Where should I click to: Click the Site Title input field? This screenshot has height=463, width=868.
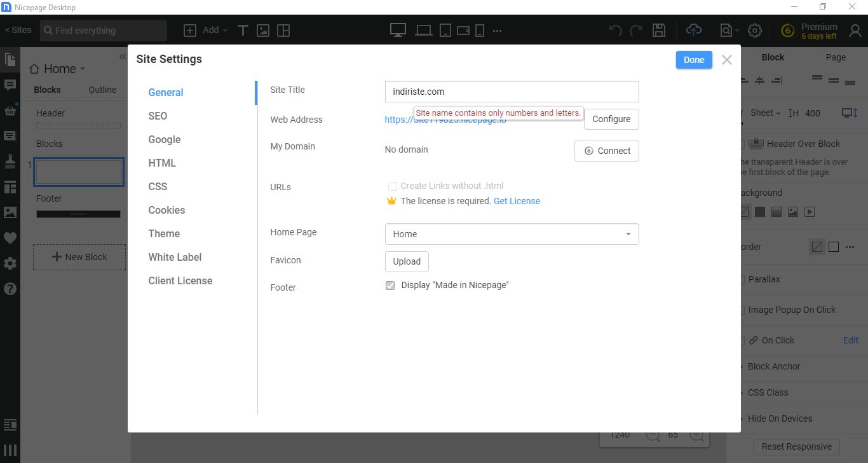coord(512,92)
